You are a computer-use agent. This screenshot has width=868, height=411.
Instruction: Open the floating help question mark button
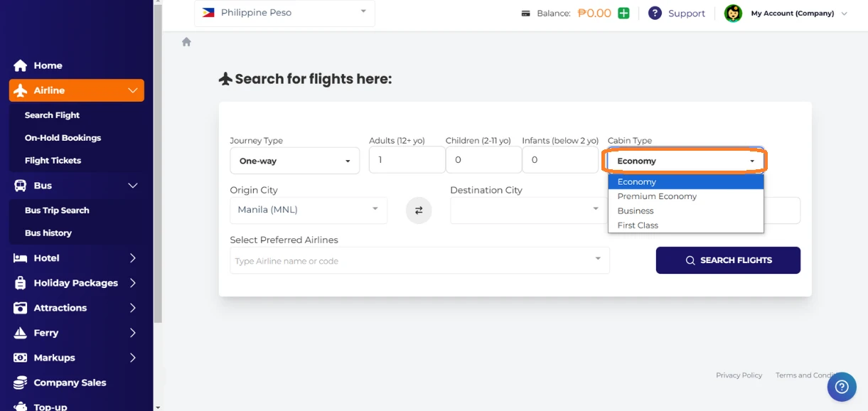click(x=842, y=387)
